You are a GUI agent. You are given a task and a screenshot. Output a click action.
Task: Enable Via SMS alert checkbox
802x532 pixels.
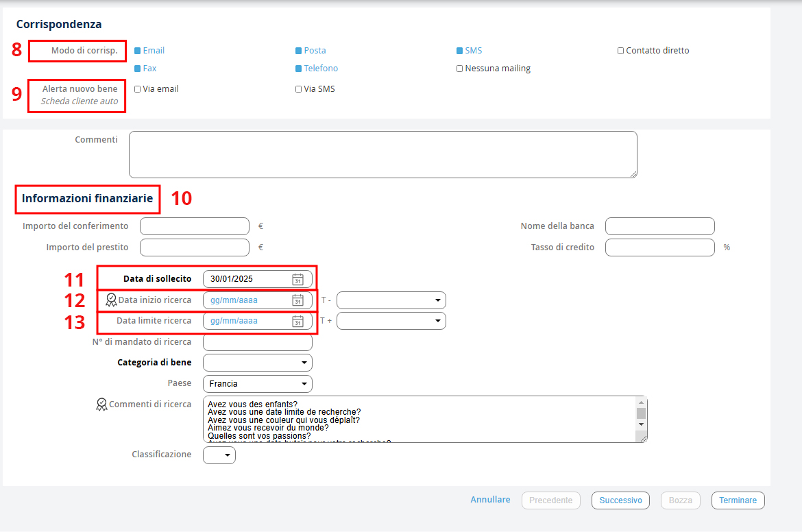[298, 89]
